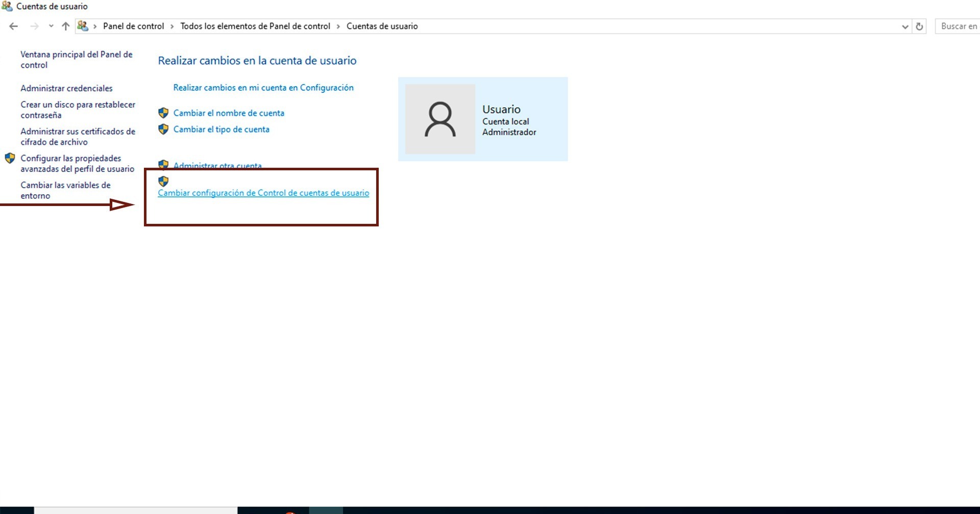980x514 pixels.
Task: Expand chevron after Panel de control breadcrumb
Action: 172,27
